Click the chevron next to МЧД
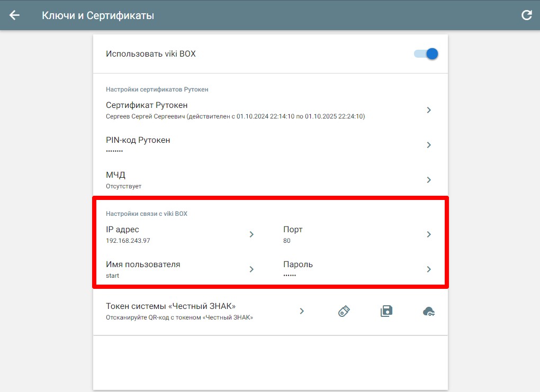540x392 pixels. coord(429,180)
